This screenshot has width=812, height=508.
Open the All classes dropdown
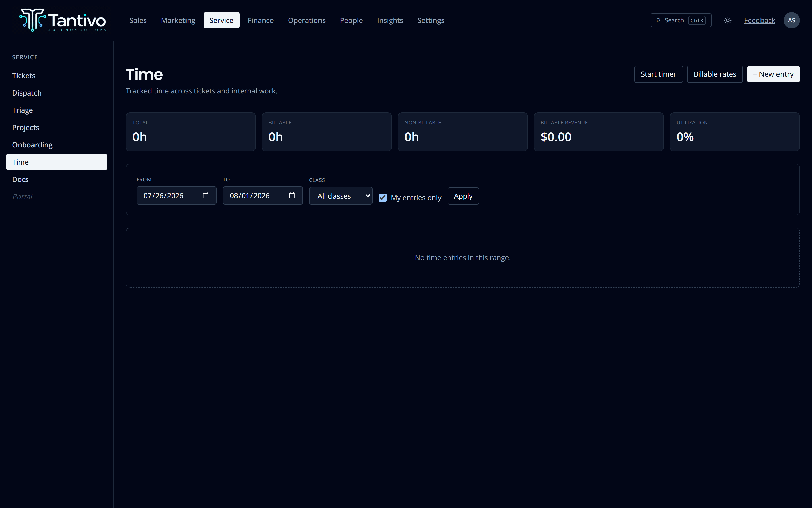pyautogui.click(x=341, y=196)
